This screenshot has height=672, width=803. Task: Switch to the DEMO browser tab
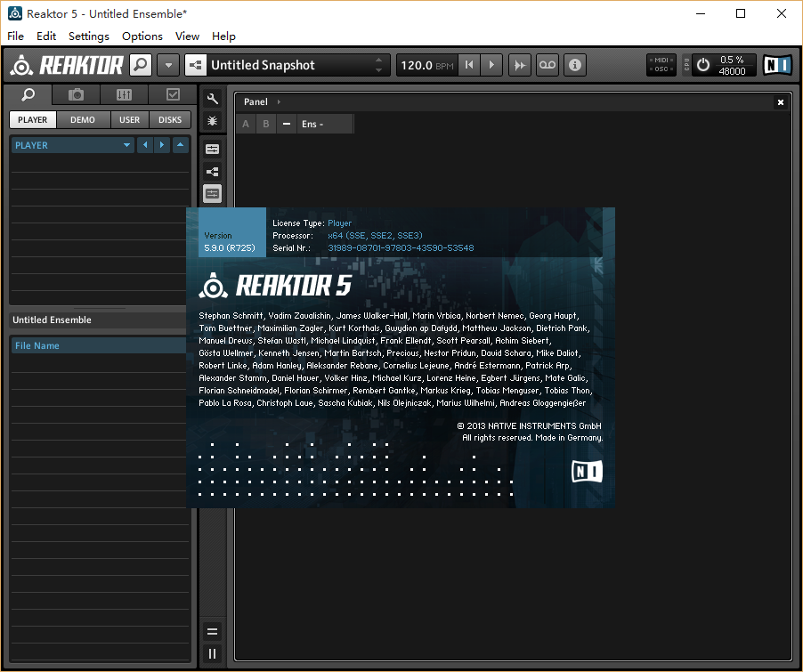tap(83, 120)
